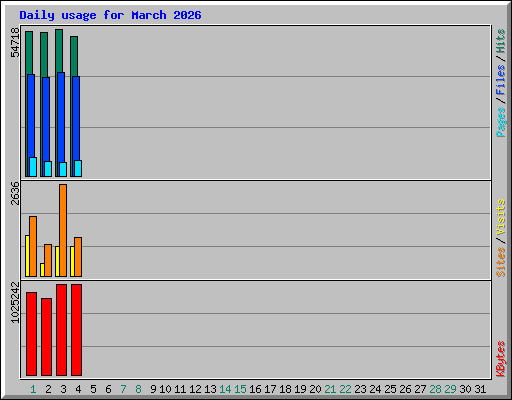
Task: Click the 'Daily usage for March 2026' title
Action: pyautogui.click(x=110, y=15)
